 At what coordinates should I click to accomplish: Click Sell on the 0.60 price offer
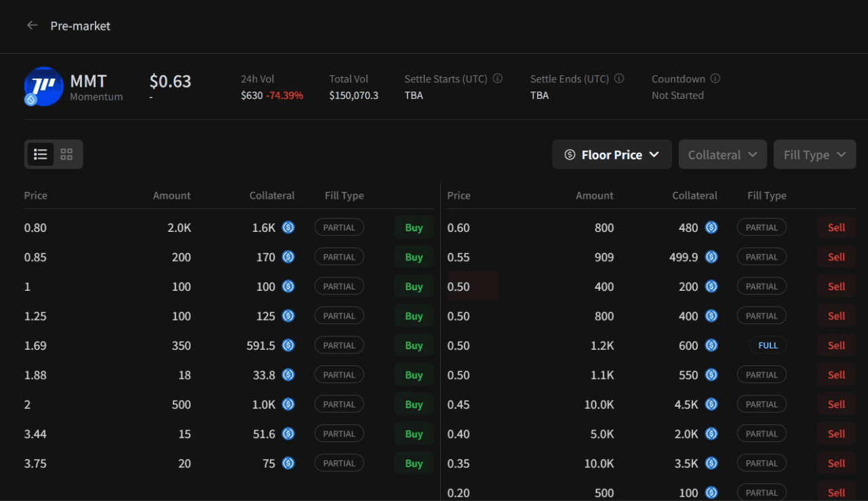pyautogui.click(x=836, y=228)
